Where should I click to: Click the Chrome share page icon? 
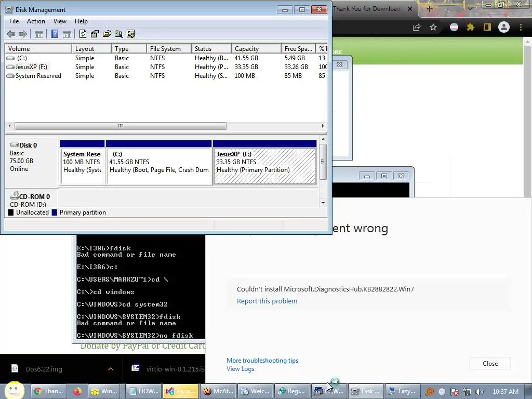click(x=417, y=28)
